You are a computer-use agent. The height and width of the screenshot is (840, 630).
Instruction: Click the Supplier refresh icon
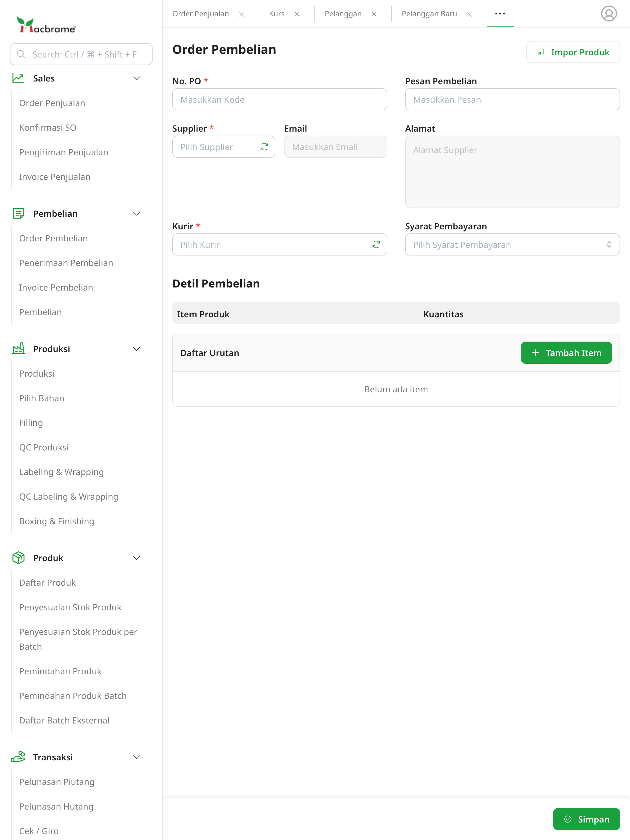[x=264, y=147]
